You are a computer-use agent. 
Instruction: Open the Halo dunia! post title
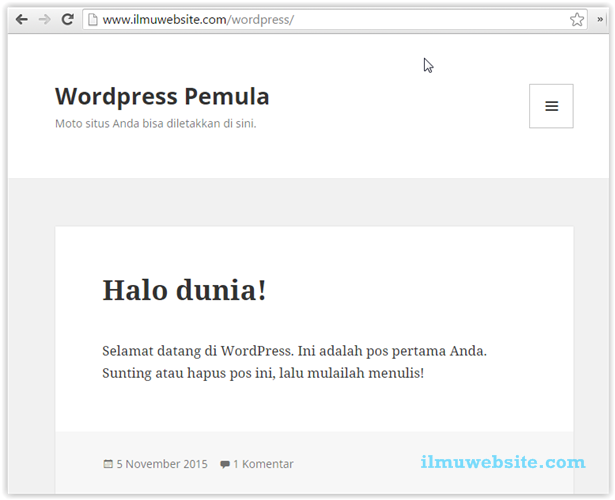[184, 290]
